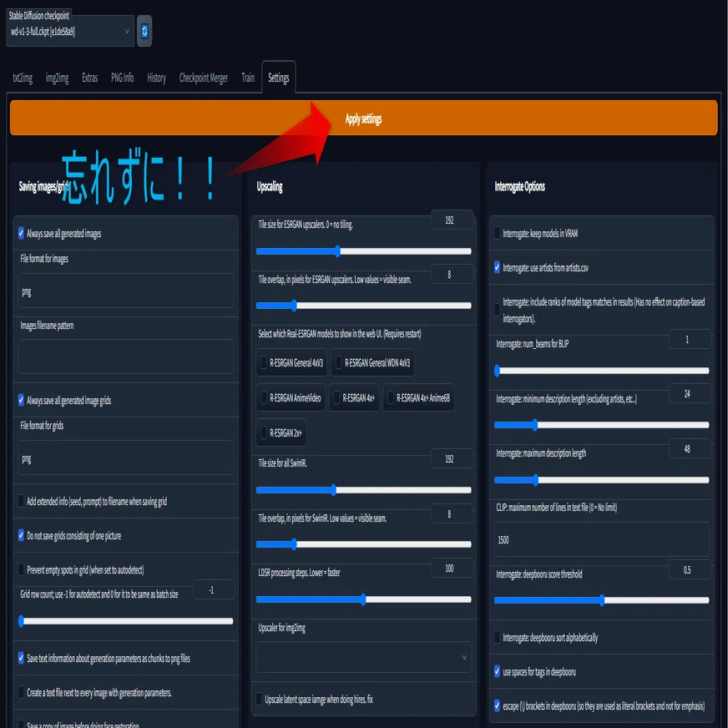Click the File format for images field
The image size is (728, 728).
pyautogui.click(x=125, y=291)
